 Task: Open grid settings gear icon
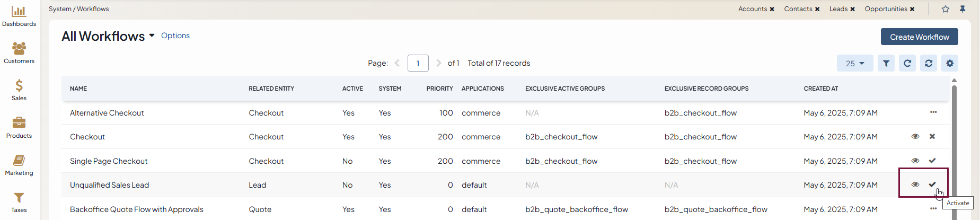[x=950, y=63]
